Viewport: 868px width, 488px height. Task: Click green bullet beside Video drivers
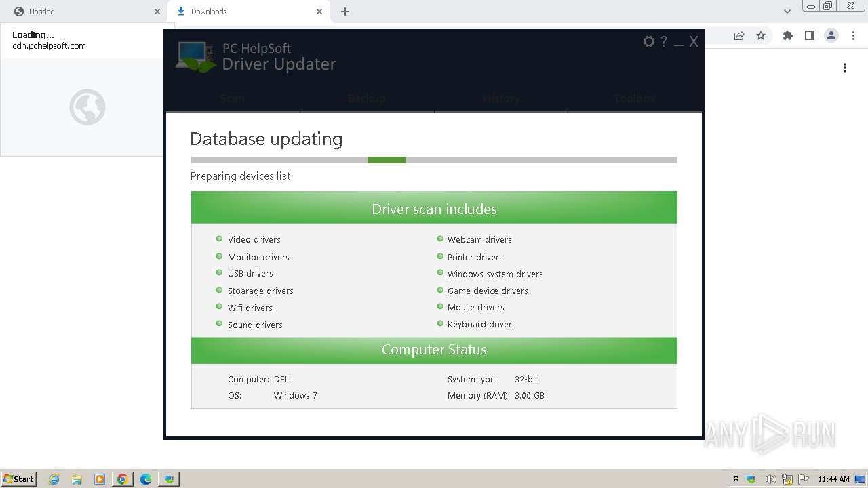[219, 239]
